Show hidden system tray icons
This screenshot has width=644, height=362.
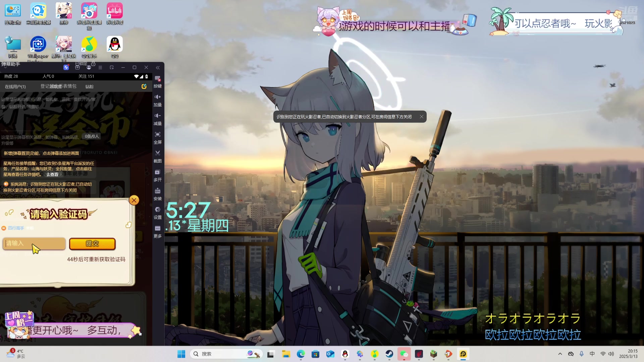tap(560, 354)
